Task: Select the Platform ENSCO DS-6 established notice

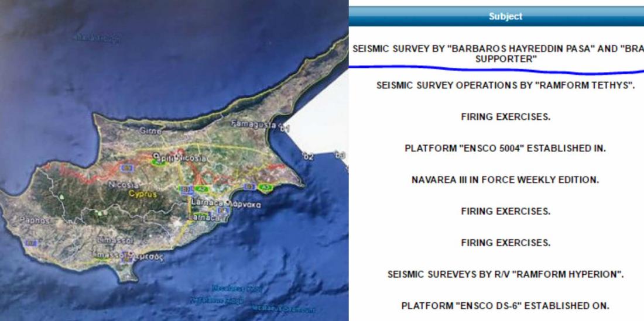Action: pos(505,306)
